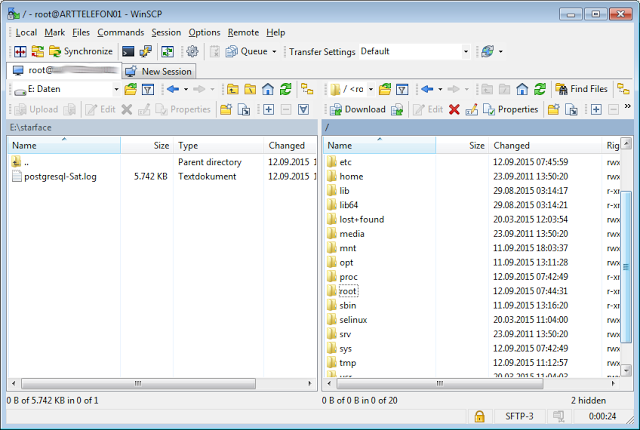Go to remote home directory icon
Viewport: 640px width, 430px height.
[x=520, y=89]
